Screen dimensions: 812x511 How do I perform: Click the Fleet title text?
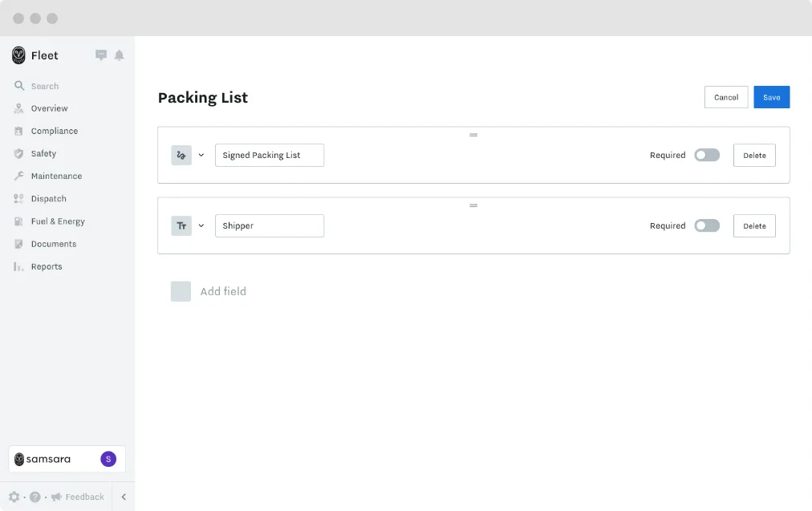tap(45, 55)
